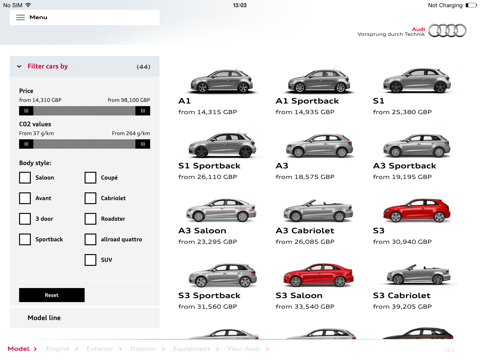Image resolution: width=480 pixels, height=360 pixels.
Task: Click the (44) results count
Action: [x=143, y=67]
